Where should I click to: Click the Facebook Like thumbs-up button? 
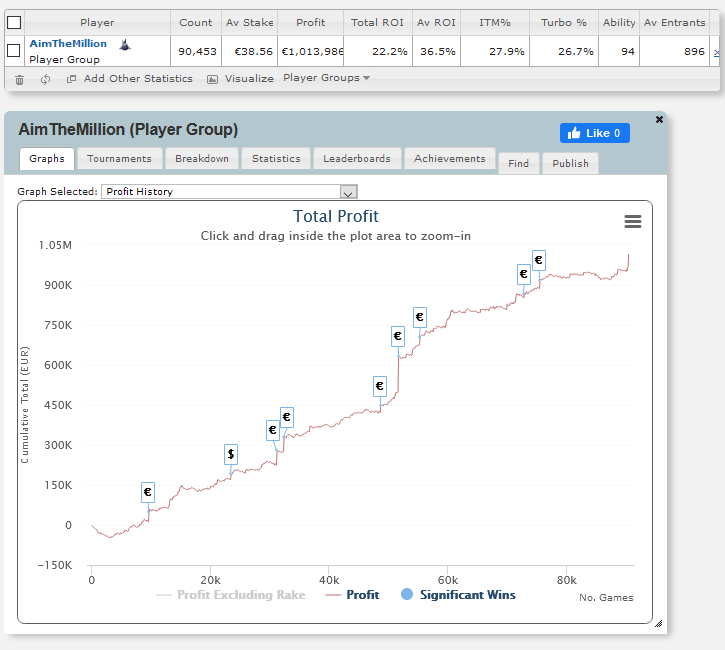point(594,133)
